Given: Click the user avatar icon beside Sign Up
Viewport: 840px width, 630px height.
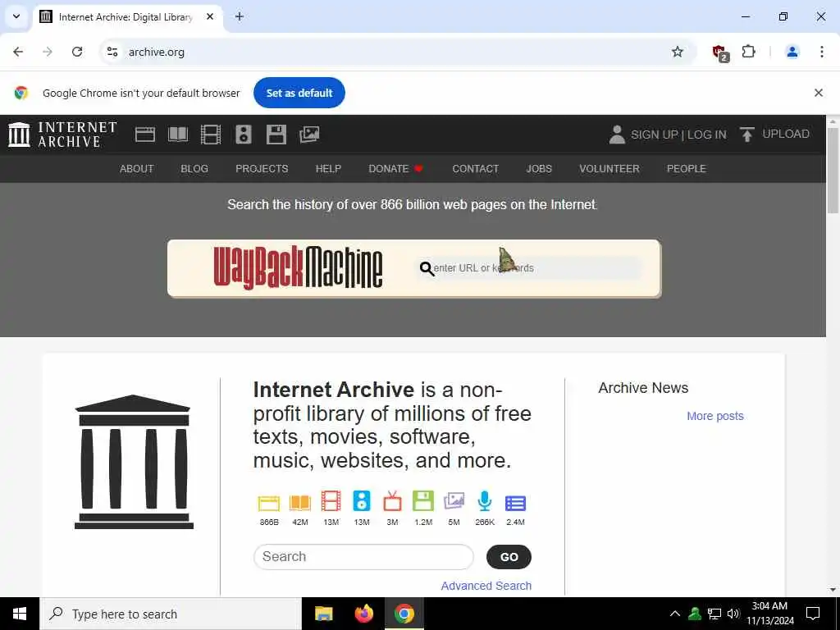Looking at the screenshot, I should [617, 135].
